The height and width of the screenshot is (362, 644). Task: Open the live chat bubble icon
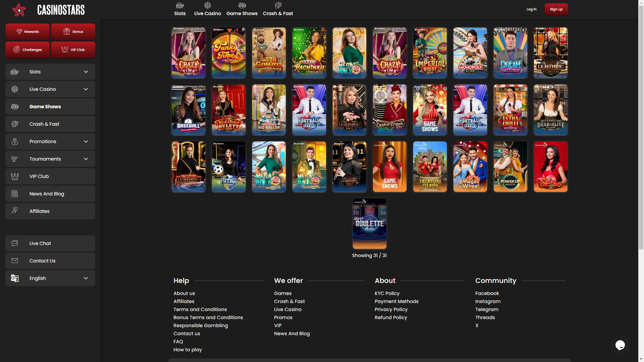click(x=620, y=345)
